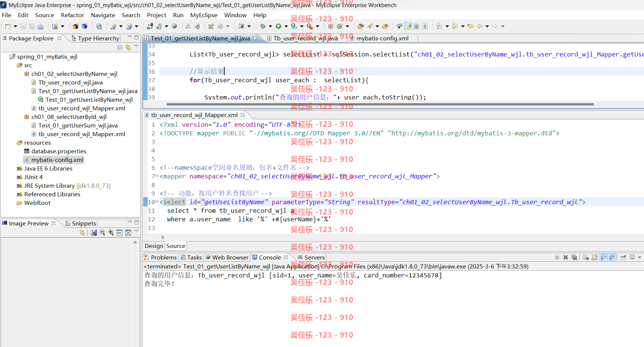This screenshot has width=644, height=347.
Task: Open the Problems view tab
Action: (160, 257)
